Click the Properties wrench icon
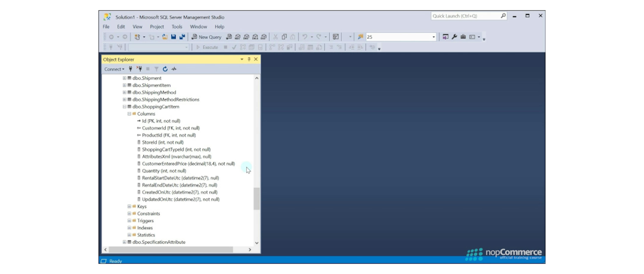The width and height of the screenshot is (644, 274). (x=454, y=37)
